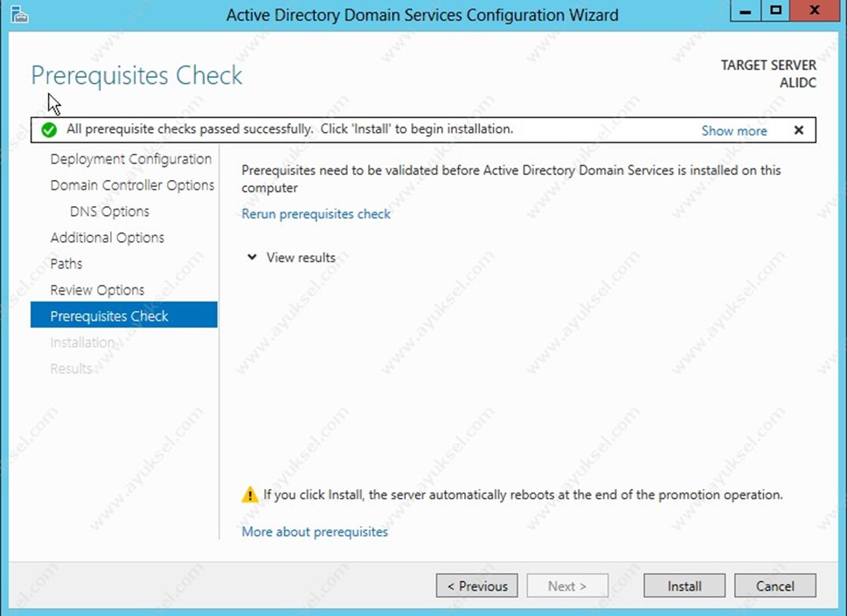Open Review Options step
The image size is (847, 616).
pos(97,290)
